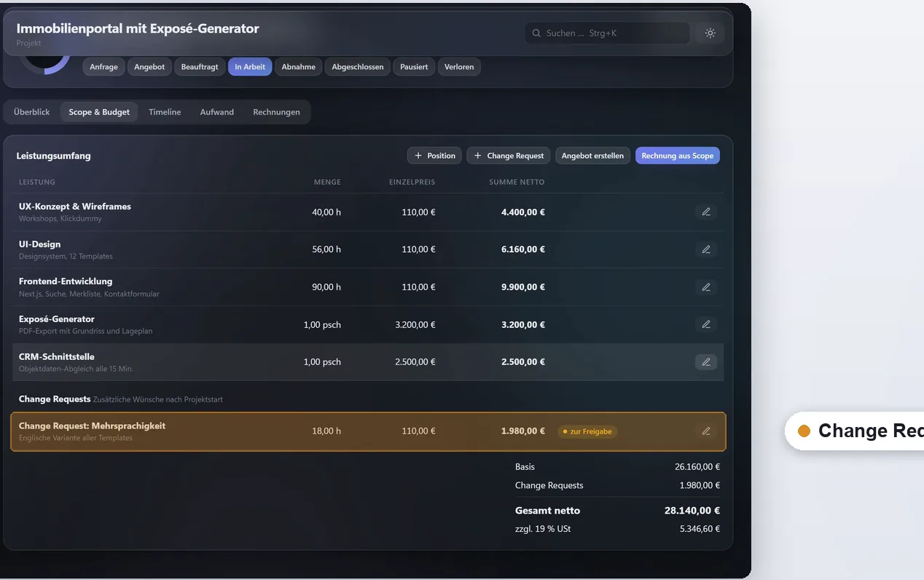Edit the CRM-Schnittstelle position
This screenshot has width=924, height=580.
(x=705, y=361)
